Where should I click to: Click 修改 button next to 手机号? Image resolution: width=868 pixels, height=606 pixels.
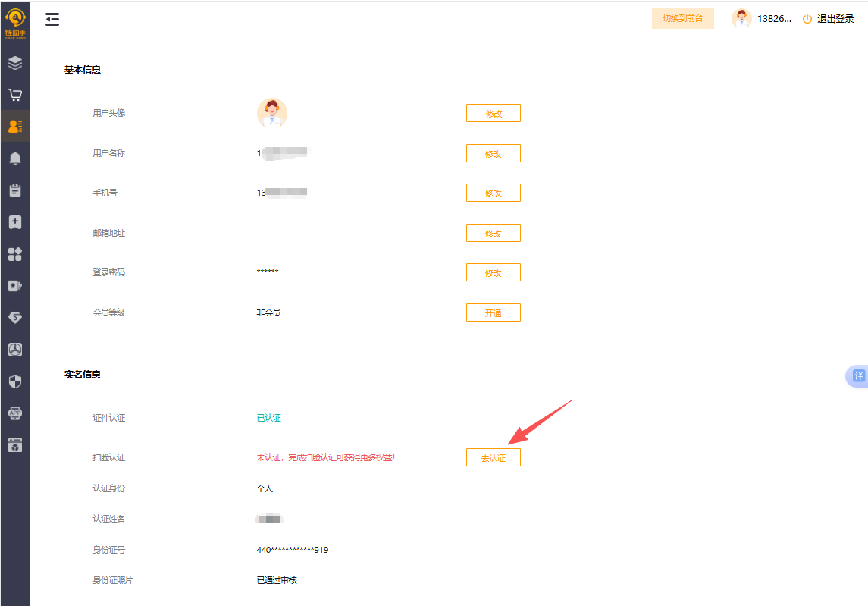[x=493, y=193]
